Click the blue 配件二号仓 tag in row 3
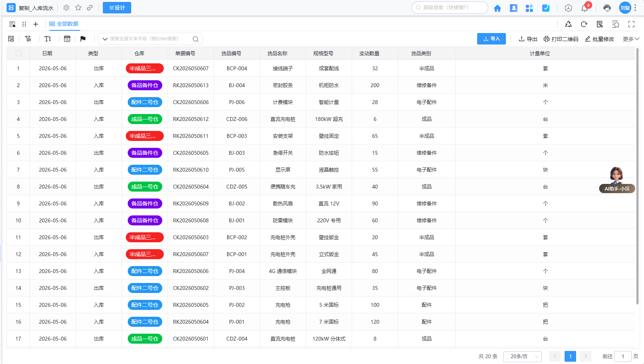 (x=145, y=102)
